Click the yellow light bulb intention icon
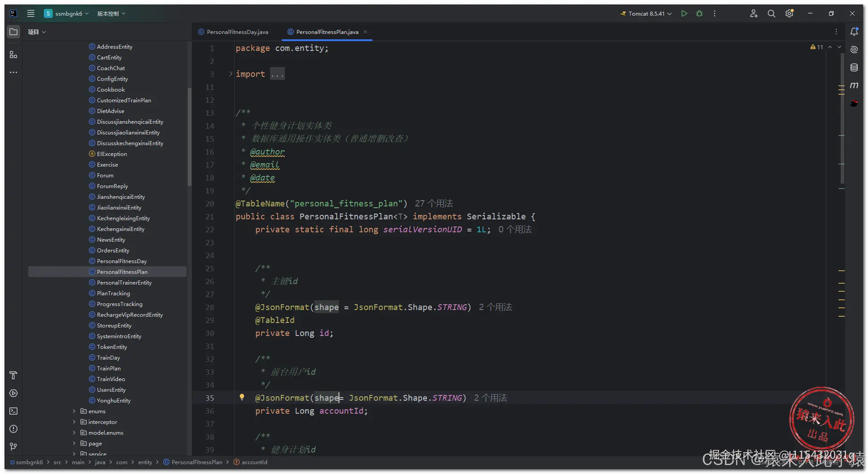Viewport: 868px width, 474px height. [x=242, y=397]
